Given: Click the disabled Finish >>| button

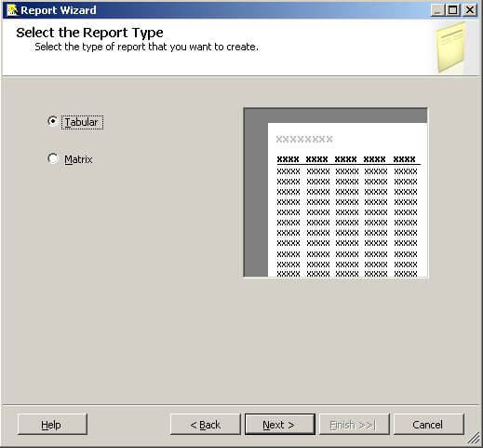Looking at the screenshot, I should 354,425.
